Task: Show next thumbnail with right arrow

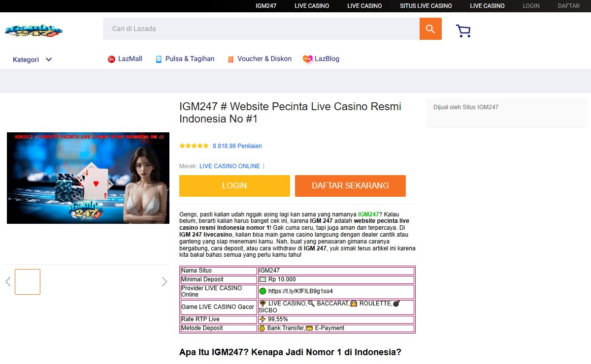Action: click(x=164, y=282)
